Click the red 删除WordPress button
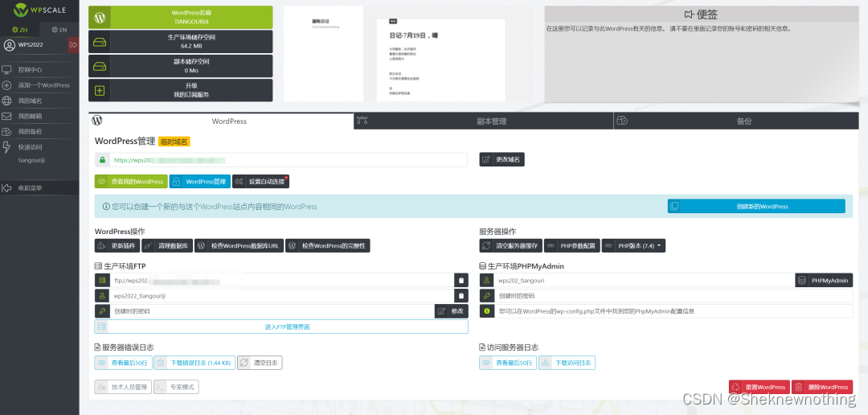The height and width of the screenshot is (415, 868). pos(822,387)
